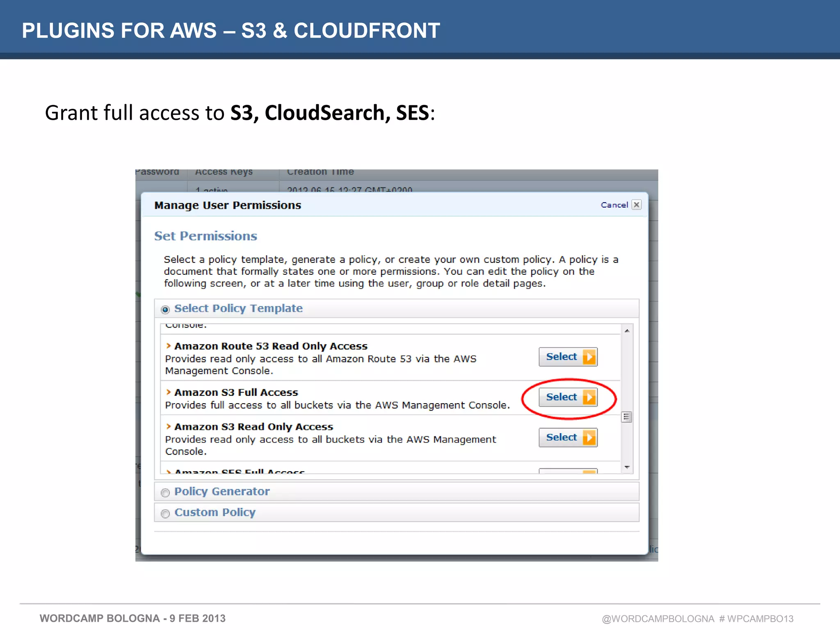Click scroll up arrow in policy list
840x630 pixels.
[x=627, y=331]
